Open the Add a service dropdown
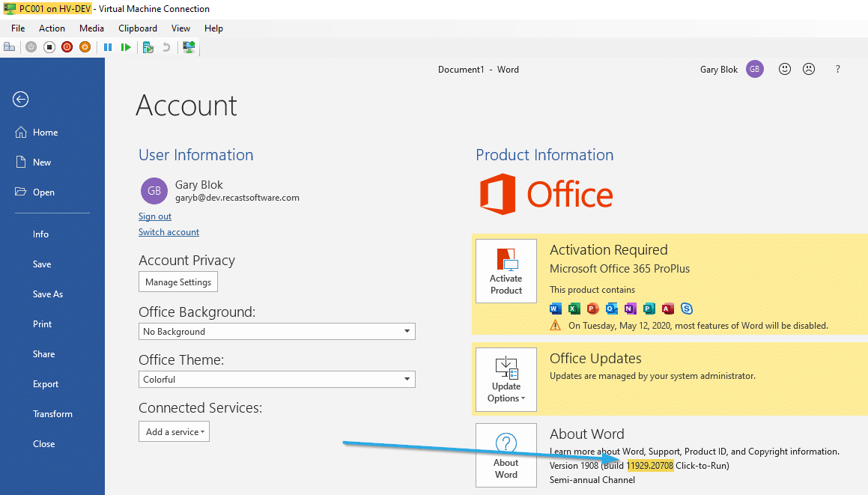868x495 pixels. [174, 431]
